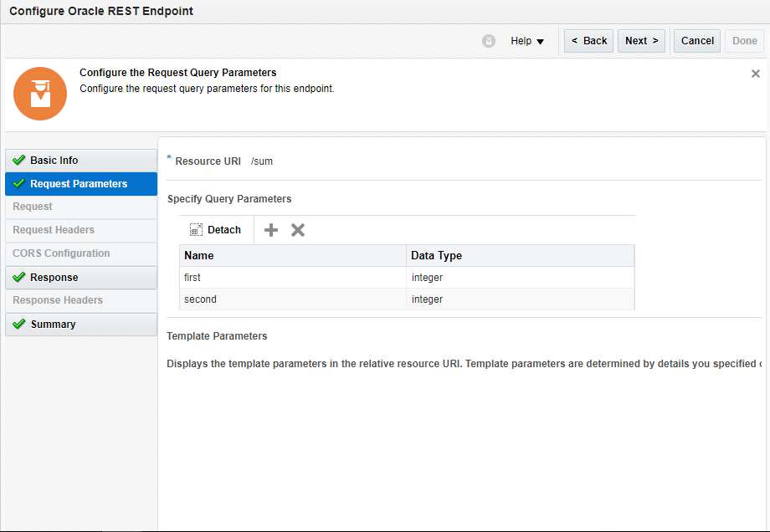Click the Back button
Screen dimensions: 770x532
click(x=589, y=41)
